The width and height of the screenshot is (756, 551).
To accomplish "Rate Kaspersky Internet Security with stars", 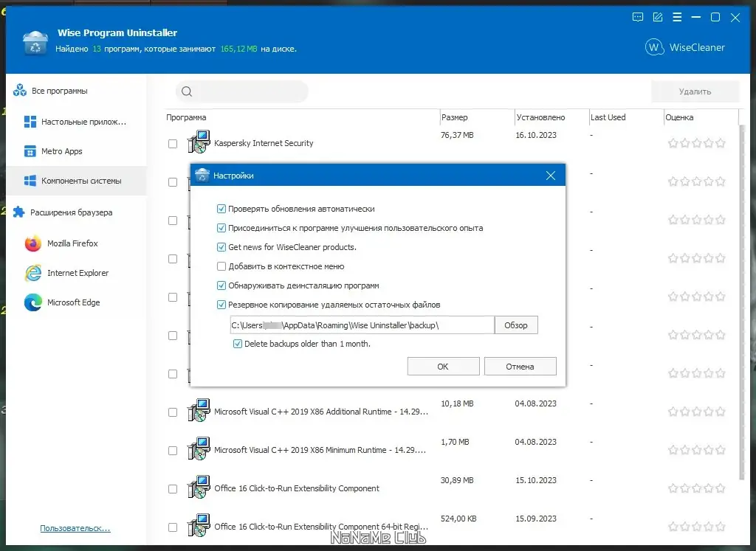I will [696, 143].
